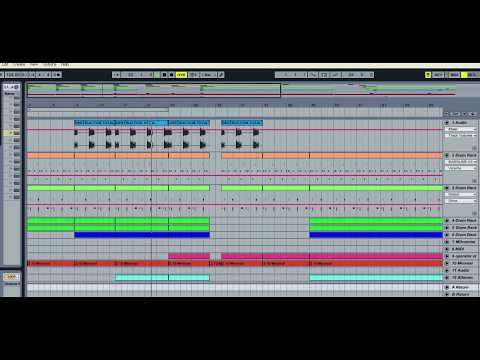480x360 pixels.
Task: Select the last cyan clip on track 12
Action: (376, 278)
